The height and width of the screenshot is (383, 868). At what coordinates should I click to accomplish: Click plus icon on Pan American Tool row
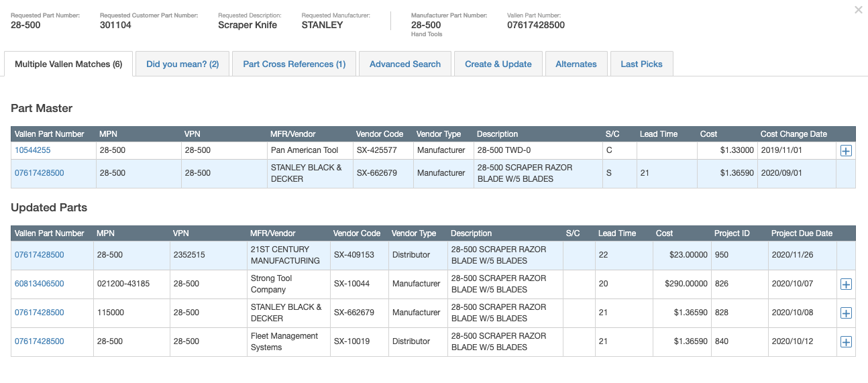tap(846, 151)
